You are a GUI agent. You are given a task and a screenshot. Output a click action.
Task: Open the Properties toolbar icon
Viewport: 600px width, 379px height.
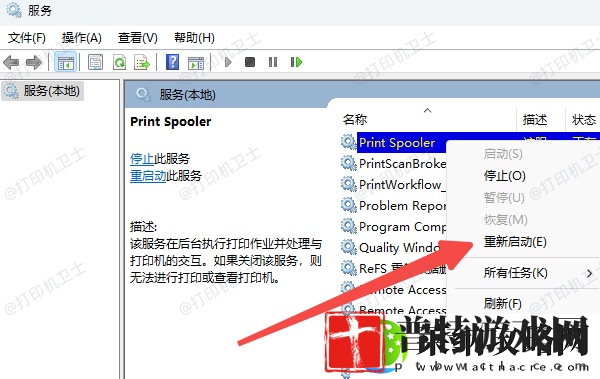coord(95,62)
